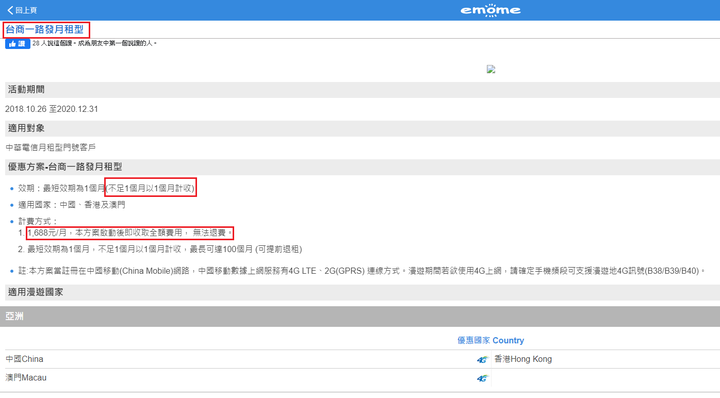Viewport: 720px width, 398px height.
Task: Select the date range 2018.10.26 至2020.12.31
Action: tap(51, 109)
